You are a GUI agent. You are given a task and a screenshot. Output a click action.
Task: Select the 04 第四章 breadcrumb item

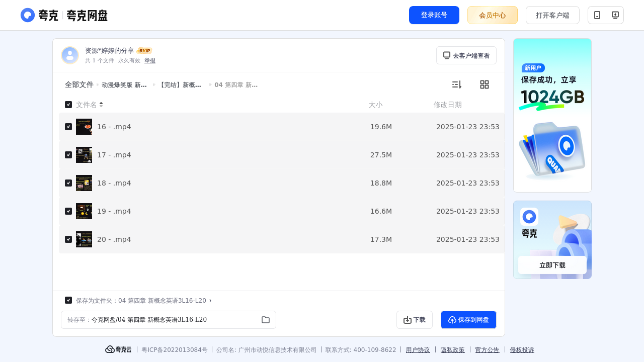click(236, 85)
